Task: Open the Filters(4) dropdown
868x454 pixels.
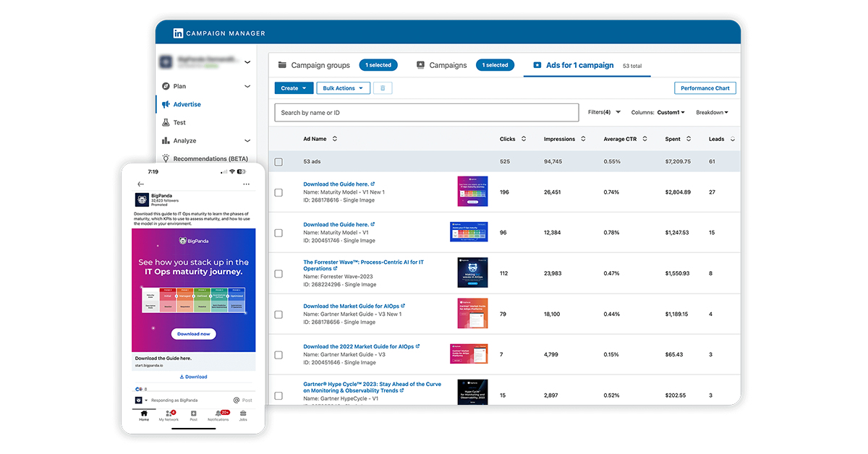Action: (603, 112)
